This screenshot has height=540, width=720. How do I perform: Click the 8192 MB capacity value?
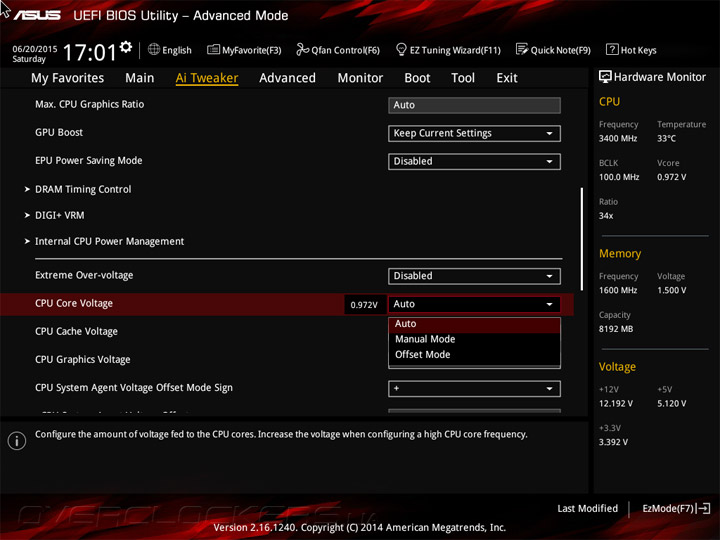[616, 329]
